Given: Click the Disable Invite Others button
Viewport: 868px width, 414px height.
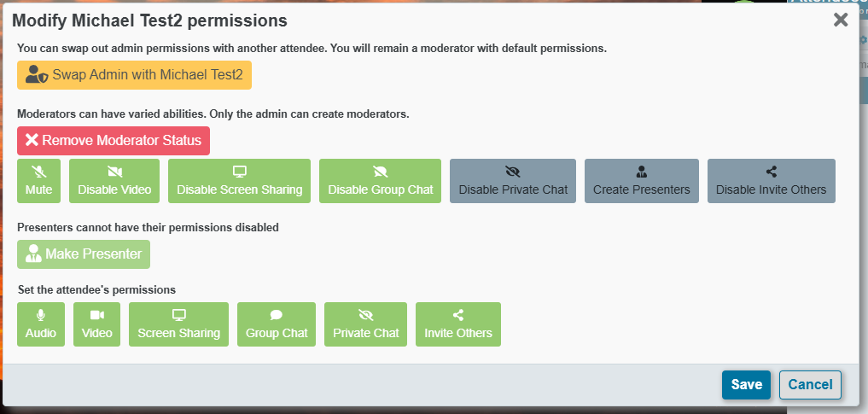Looking at the screenshot, I should point(771,181).
